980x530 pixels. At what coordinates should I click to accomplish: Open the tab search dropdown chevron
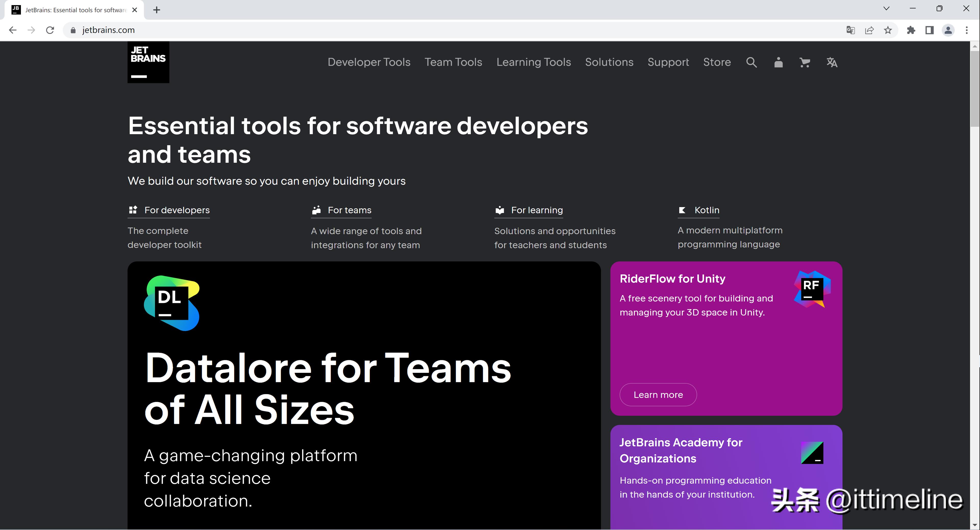[886, 8]
